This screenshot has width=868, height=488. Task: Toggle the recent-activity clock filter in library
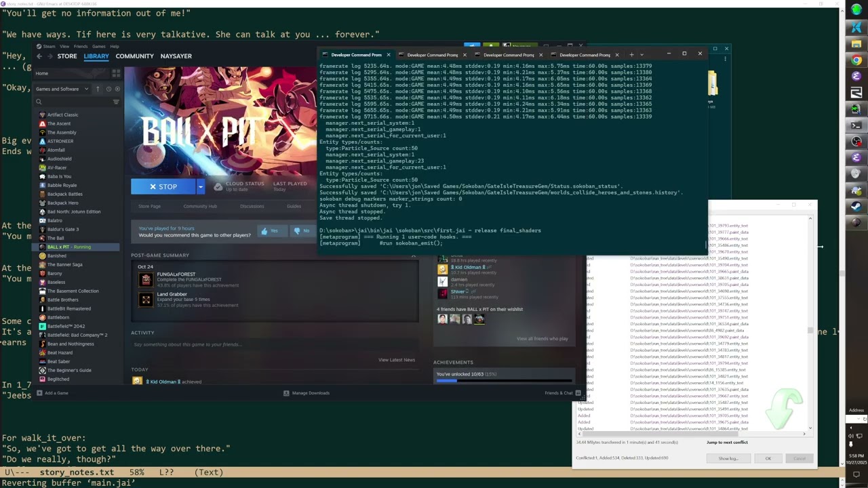coord(108,89)
